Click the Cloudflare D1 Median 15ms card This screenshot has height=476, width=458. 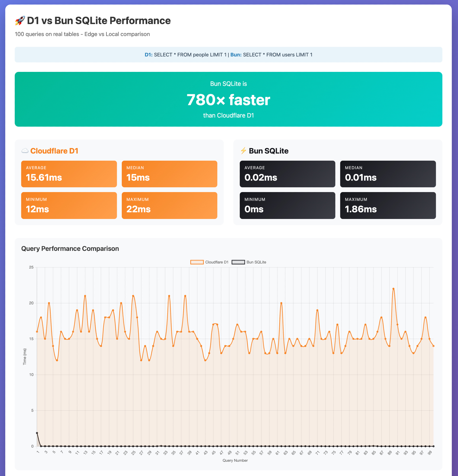click(x=169, y=174)
